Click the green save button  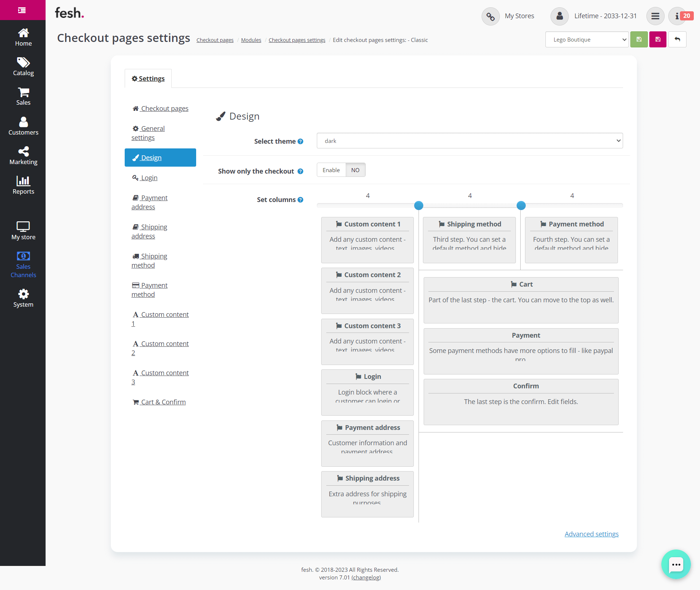[x=639, y=39]
